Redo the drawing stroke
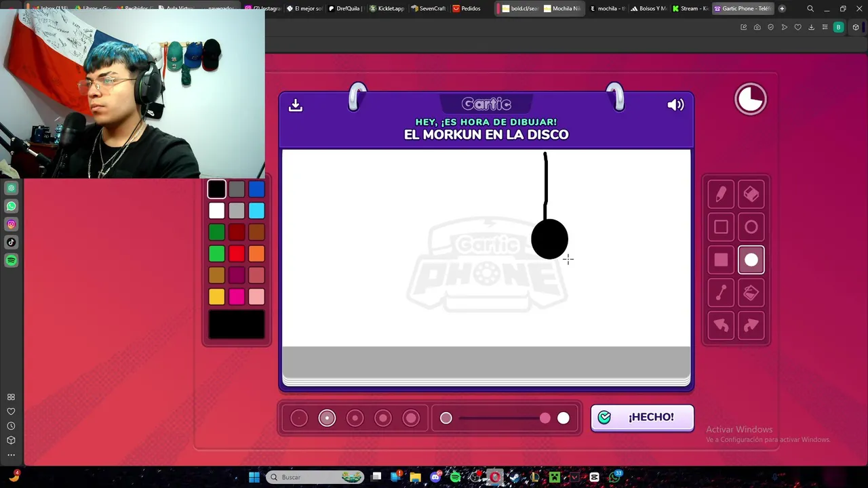The image size is (868, 488). click(x=751, y=325)
